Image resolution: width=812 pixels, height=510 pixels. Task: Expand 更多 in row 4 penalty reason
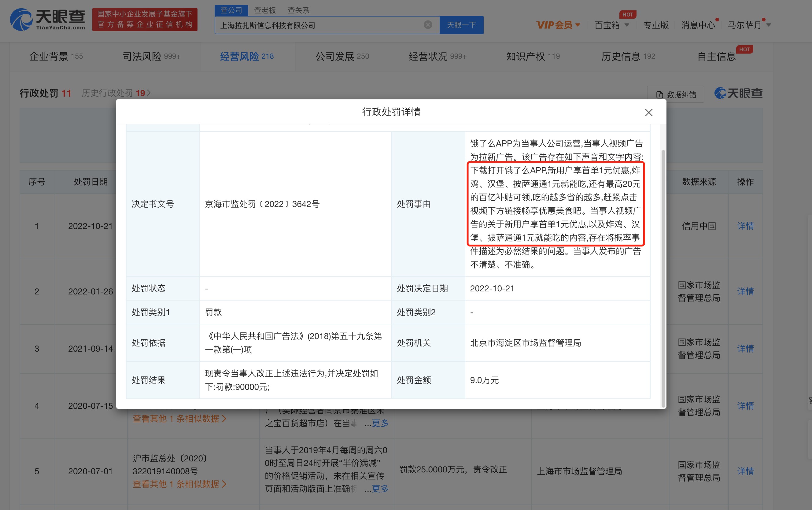[x=380, y=423]
